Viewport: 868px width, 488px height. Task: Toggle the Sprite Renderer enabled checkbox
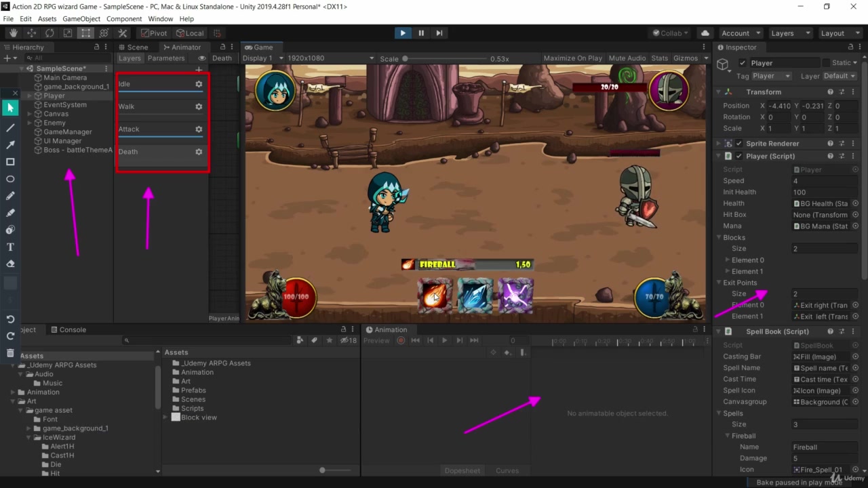[738, 143]
